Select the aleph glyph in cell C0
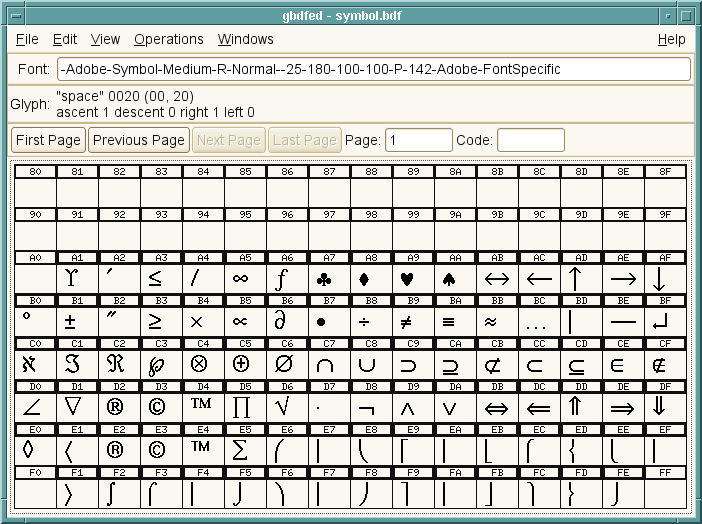 (29, 364)
